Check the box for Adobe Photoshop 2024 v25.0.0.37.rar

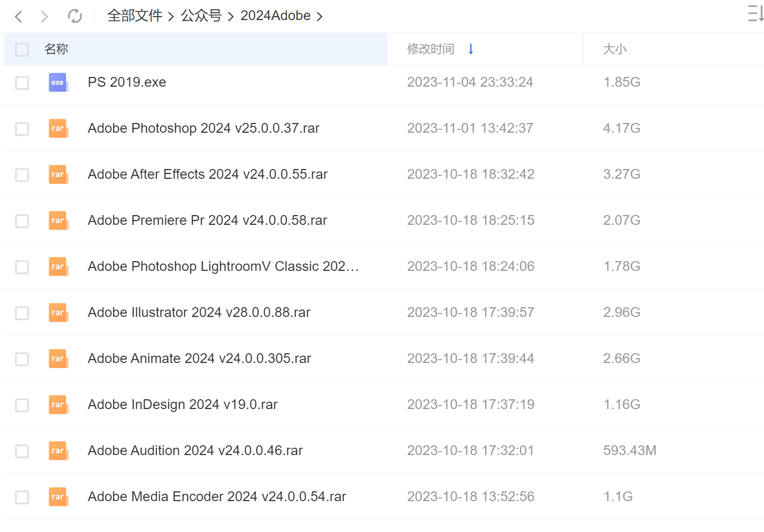22,129
